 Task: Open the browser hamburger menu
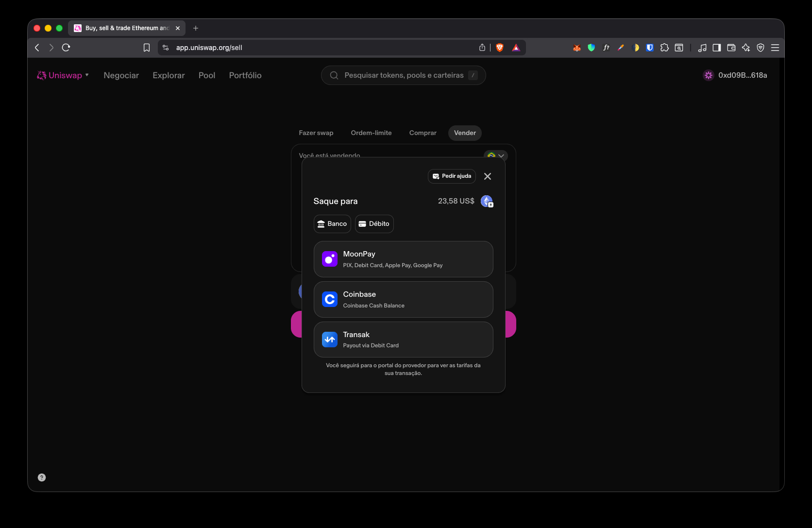pos(775,48)
